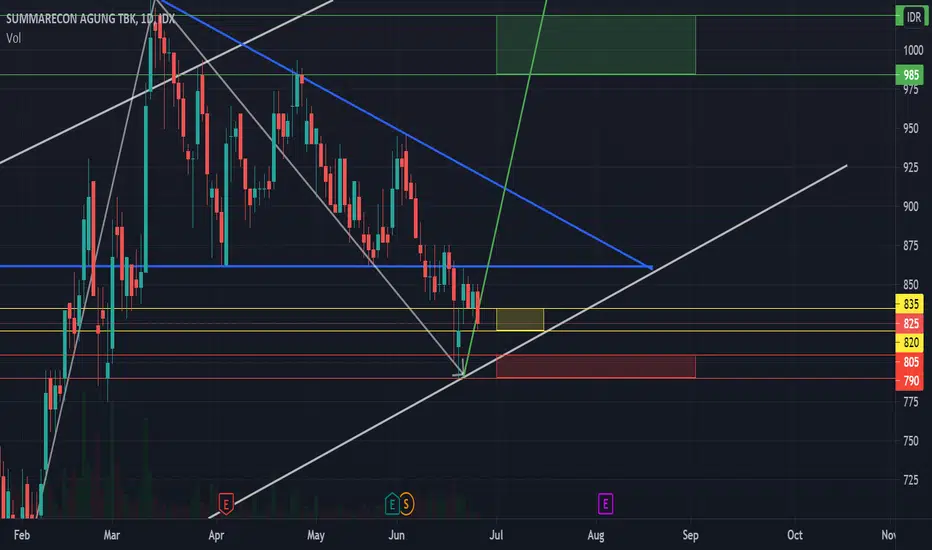Click the 725 price axis value
The image size is (932, 550).
(911, 480)
